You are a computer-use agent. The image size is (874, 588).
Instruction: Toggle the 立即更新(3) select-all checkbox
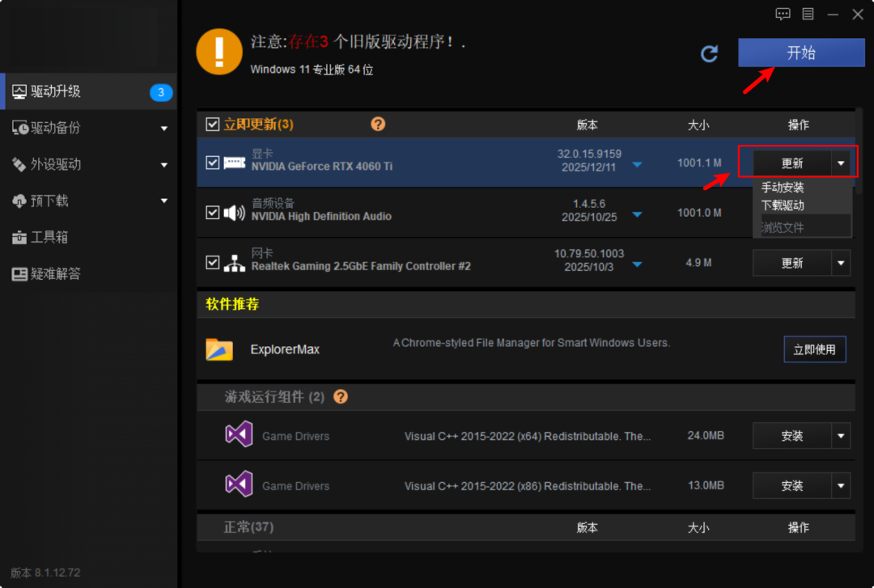pyautogui.click(x=212, y=124)
